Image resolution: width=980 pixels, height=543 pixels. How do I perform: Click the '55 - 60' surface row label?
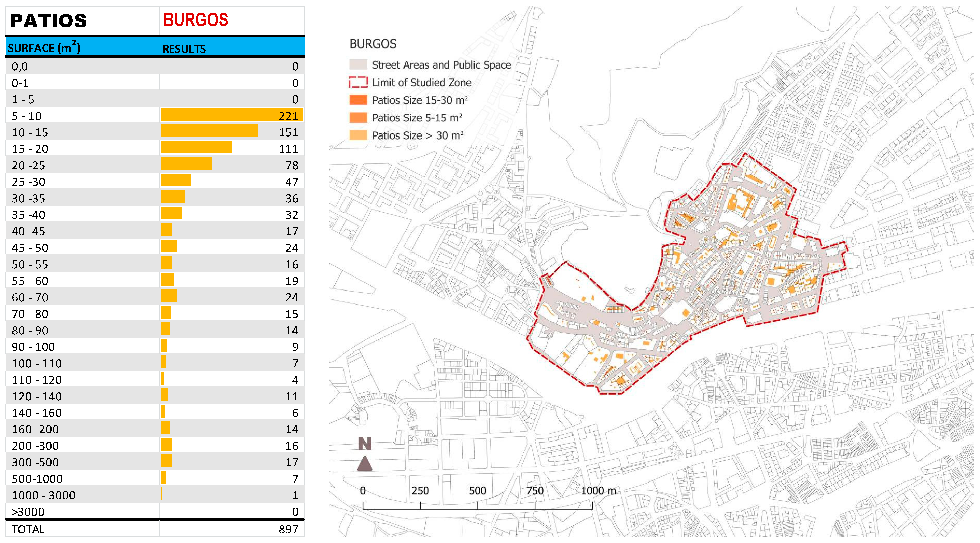click(30, 281)
